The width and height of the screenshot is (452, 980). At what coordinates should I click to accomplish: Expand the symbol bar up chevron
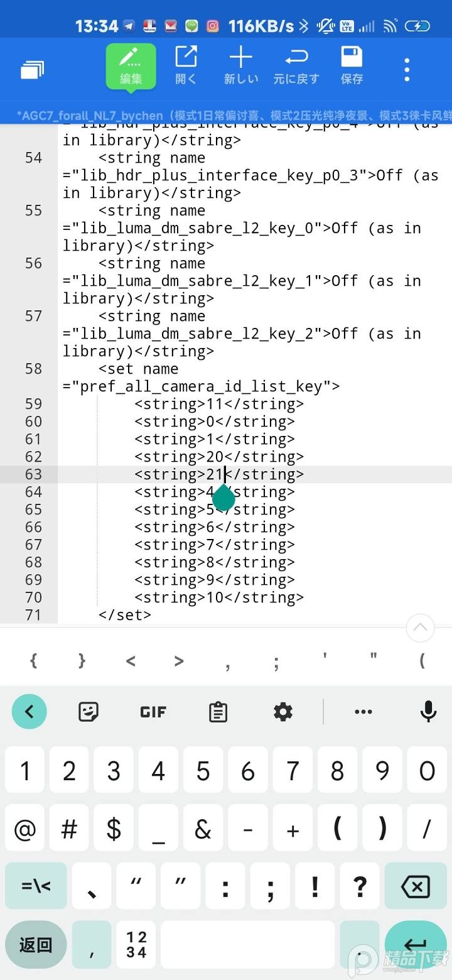point(420,627)
